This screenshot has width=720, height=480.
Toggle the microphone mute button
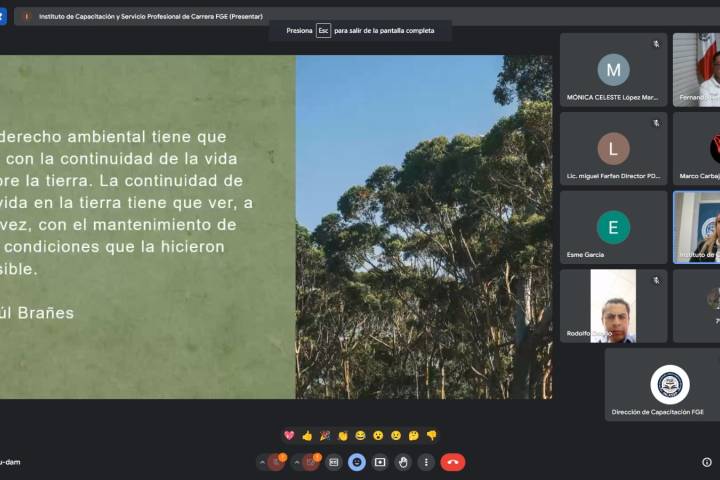(276, 462)
